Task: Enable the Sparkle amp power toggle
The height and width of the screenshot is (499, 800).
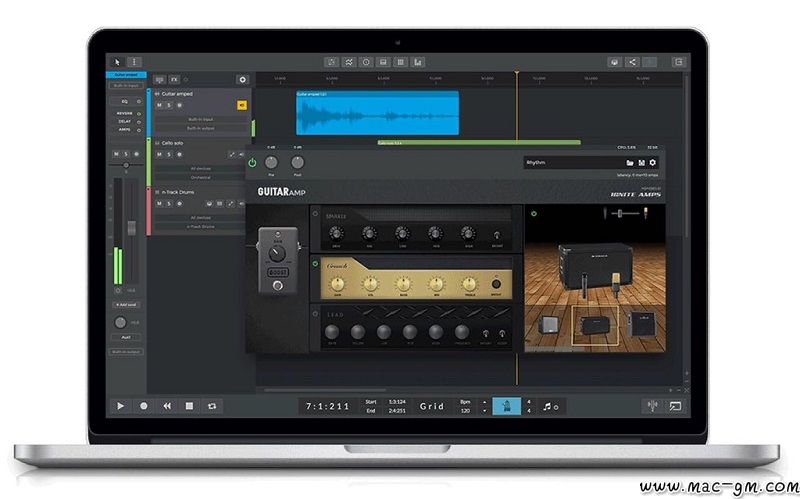Action: [315, 214]
